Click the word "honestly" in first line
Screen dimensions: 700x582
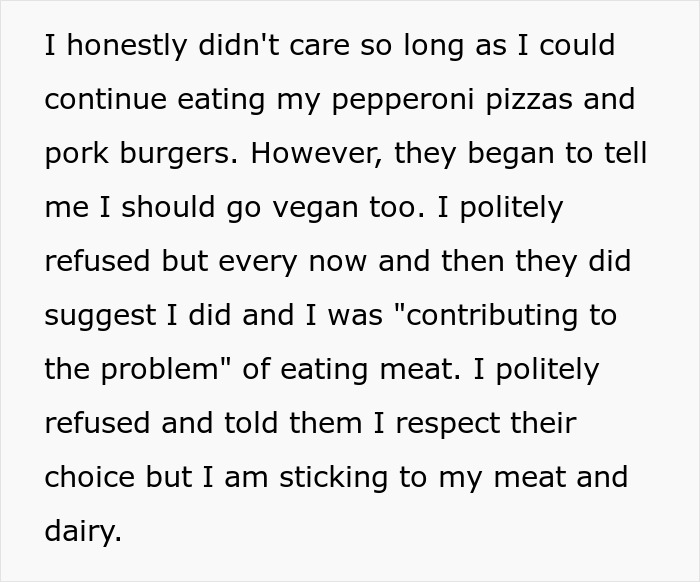pos(111,47)
